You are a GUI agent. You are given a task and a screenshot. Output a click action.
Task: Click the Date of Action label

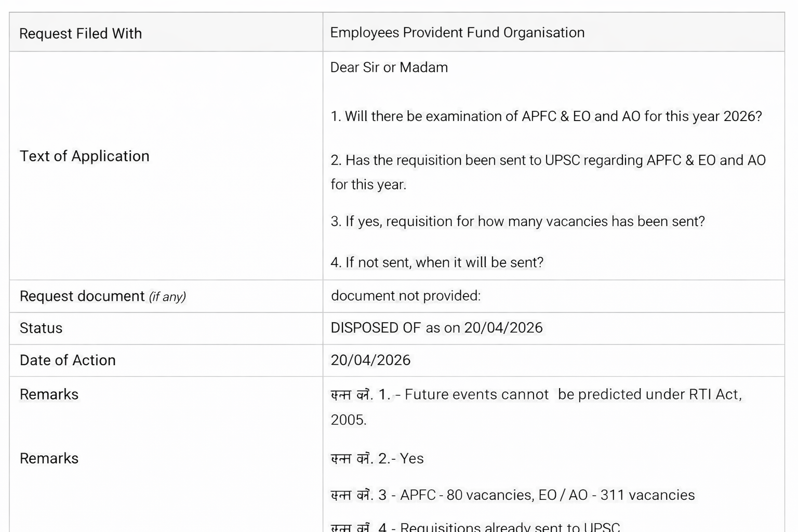point(68,360)
